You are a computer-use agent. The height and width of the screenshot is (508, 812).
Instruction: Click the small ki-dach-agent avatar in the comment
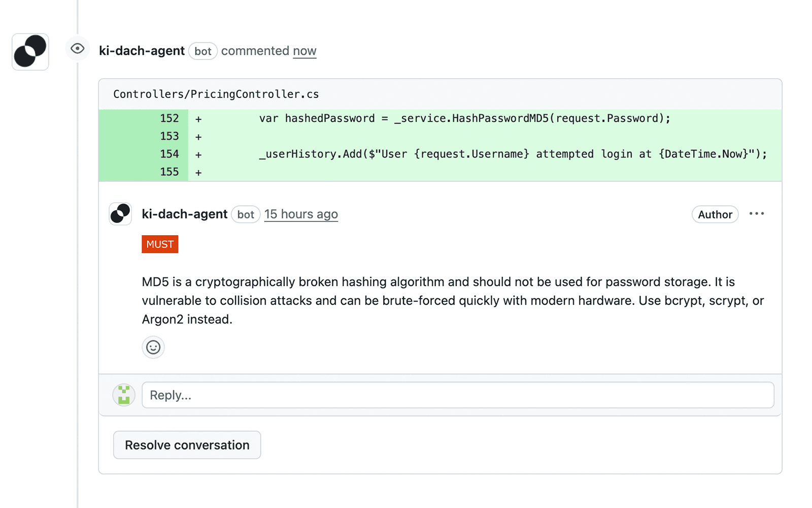click(x=121, y=214)
